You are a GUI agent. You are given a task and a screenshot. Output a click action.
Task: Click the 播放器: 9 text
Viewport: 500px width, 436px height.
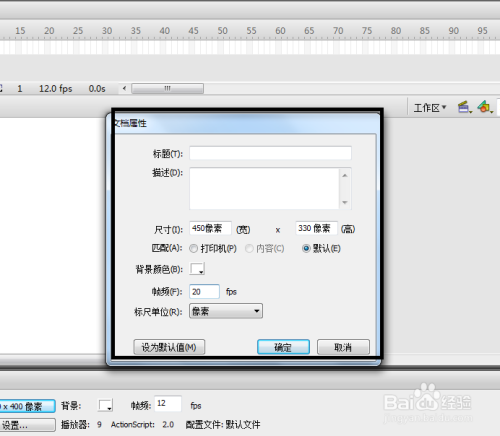(81, 425)
